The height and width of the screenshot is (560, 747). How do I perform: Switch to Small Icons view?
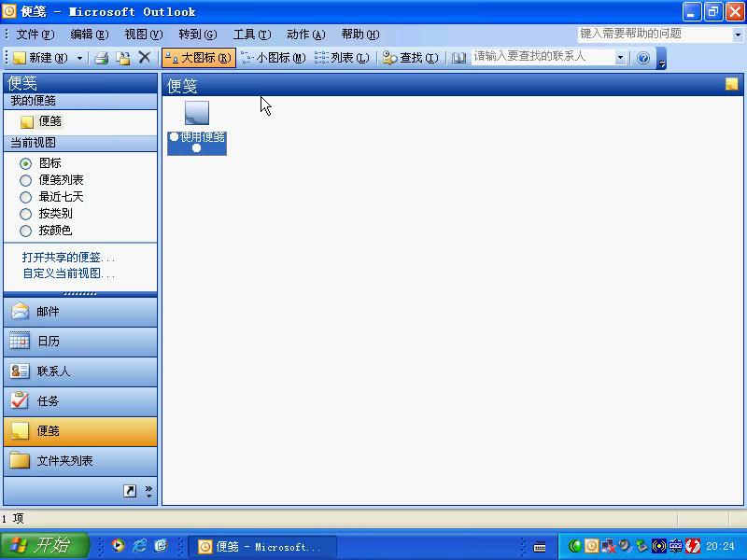coord(274,58)
